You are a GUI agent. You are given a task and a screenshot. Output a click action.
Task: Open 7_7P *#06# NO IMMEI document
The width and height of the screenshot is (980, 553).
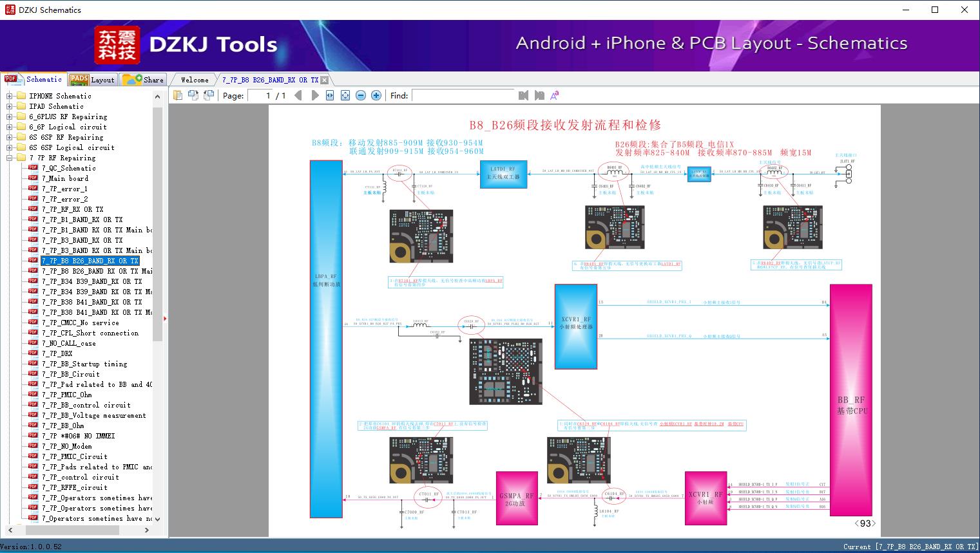point(79,436)
